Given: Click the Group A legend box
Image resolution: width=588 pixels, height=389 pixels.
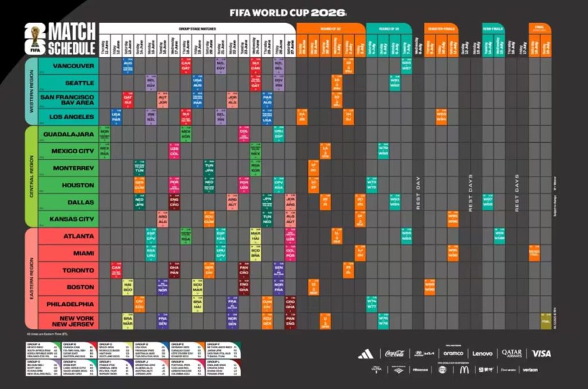Looking at the screenshot, I should pos(40,350).
